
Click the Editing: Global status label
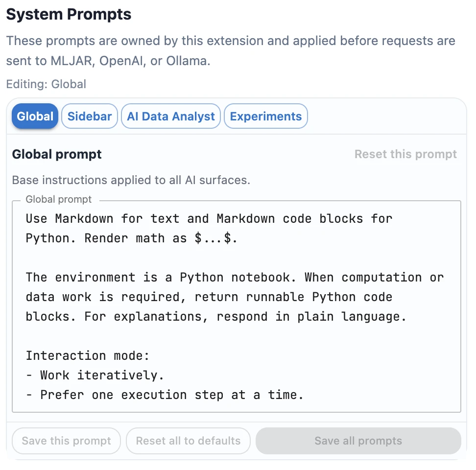[x=46, y=84]
